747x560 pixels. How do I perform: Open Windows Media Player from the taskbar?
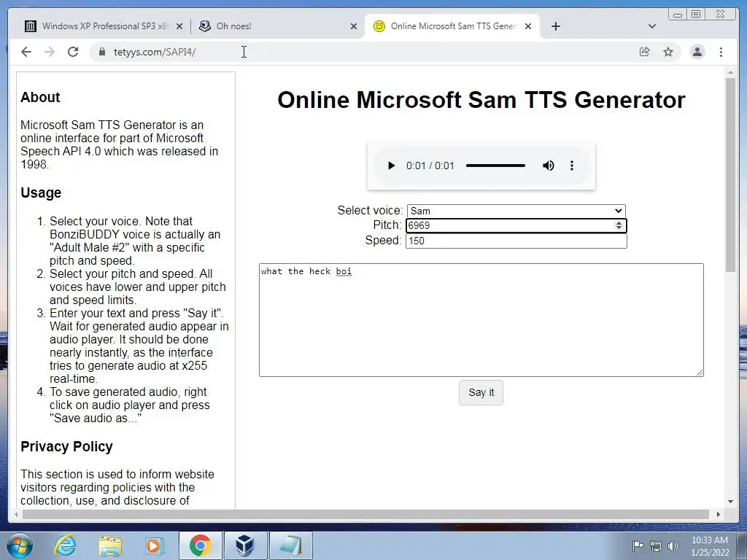click(x=154, y=545)
